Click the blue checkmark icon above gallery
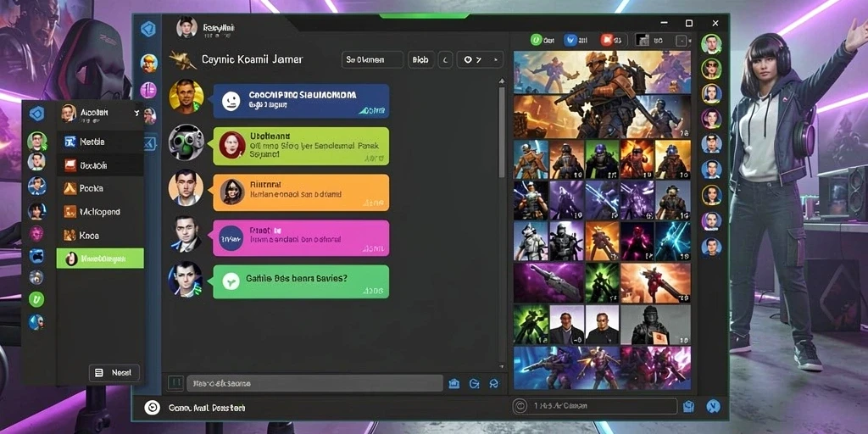 (x=570, y=40)
